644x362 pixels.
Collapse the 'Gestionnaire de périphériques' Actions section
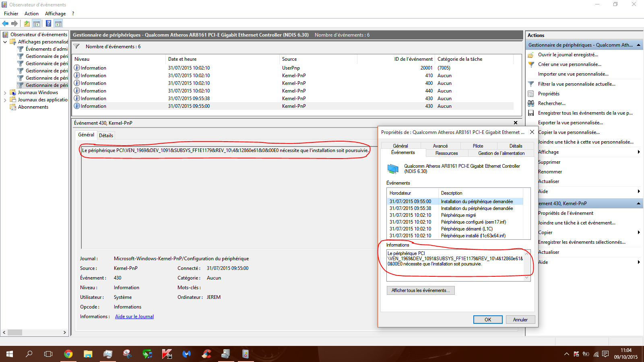[x=638, y=45]
